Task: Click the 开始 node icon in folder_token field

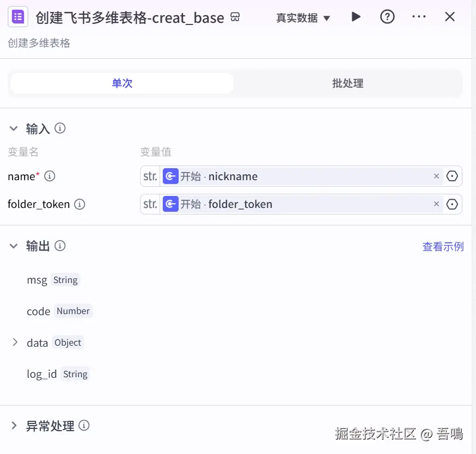Action: 170,204
